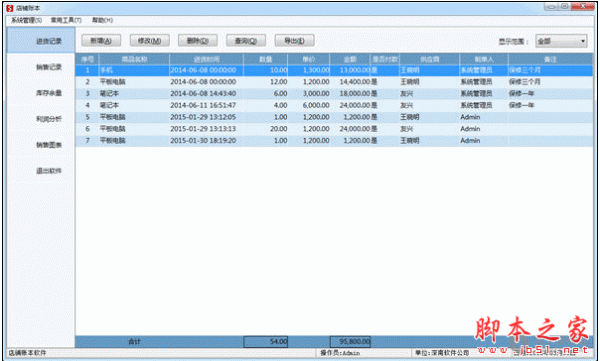The image size is (600, 361).
Task: Select 平板电脑 in row 2
Action: point(112,82)
